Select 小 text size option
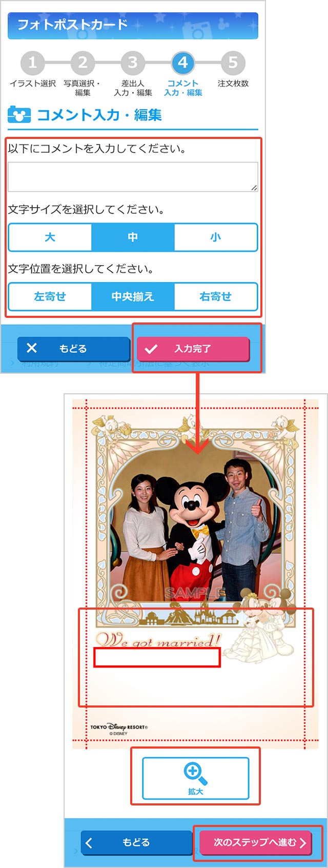 pos(216,237)
